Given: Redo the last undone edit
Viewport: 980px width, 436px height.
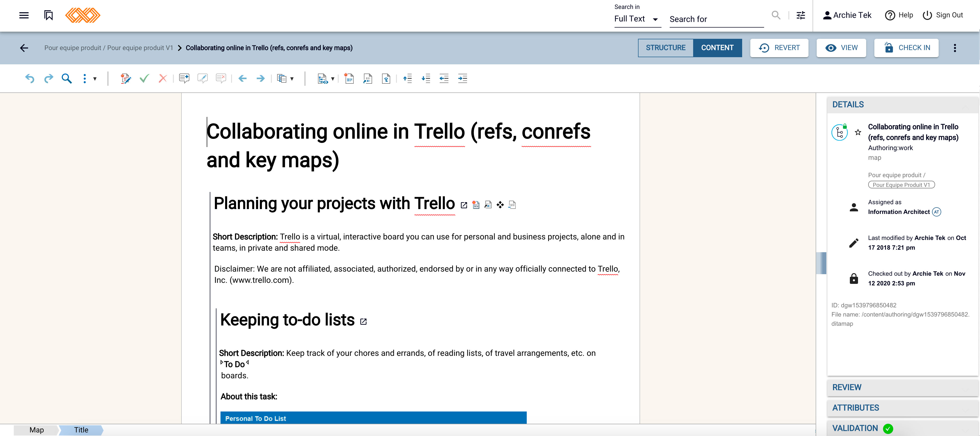Looking at the screenshot, I should coord(48,79).
